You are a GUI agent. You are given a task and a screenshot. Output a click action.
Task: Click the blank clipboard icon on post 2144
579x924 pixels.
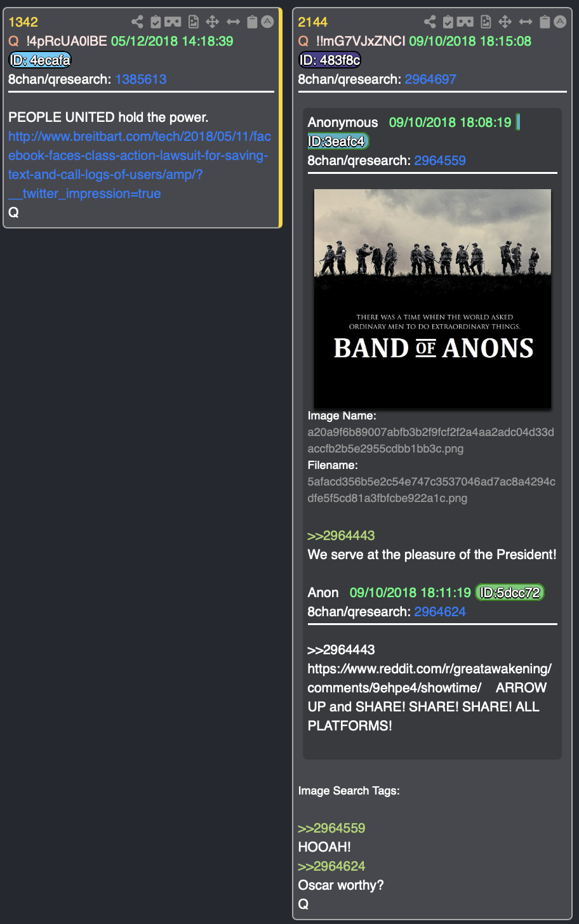[545, 22]
